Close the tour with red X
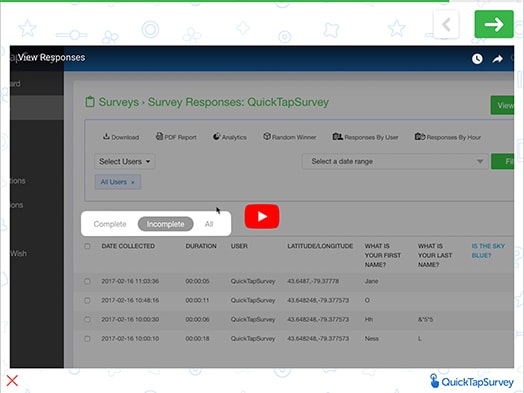The width and height of the screenshot is (524, 393). [x=12, y=381]
